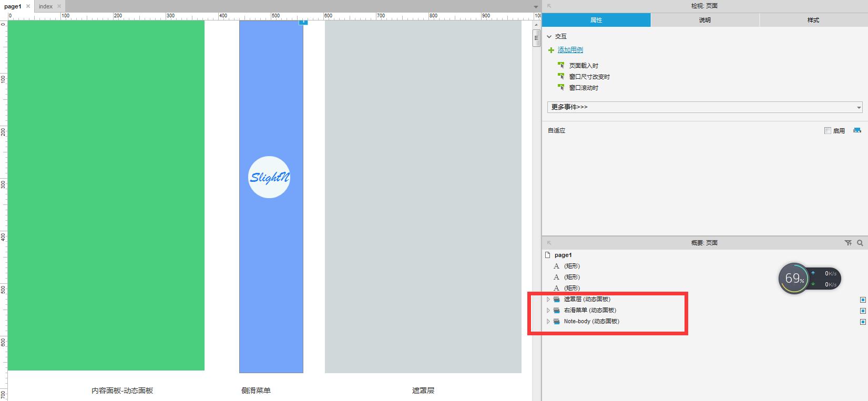
Task: Switch to the 样式 tab
Action: [813, 20]
